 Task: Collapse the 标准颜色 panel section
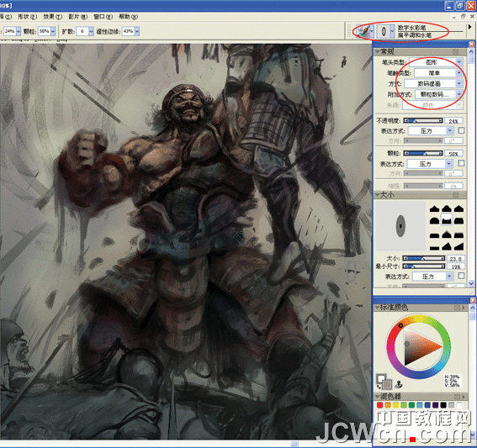378,308
